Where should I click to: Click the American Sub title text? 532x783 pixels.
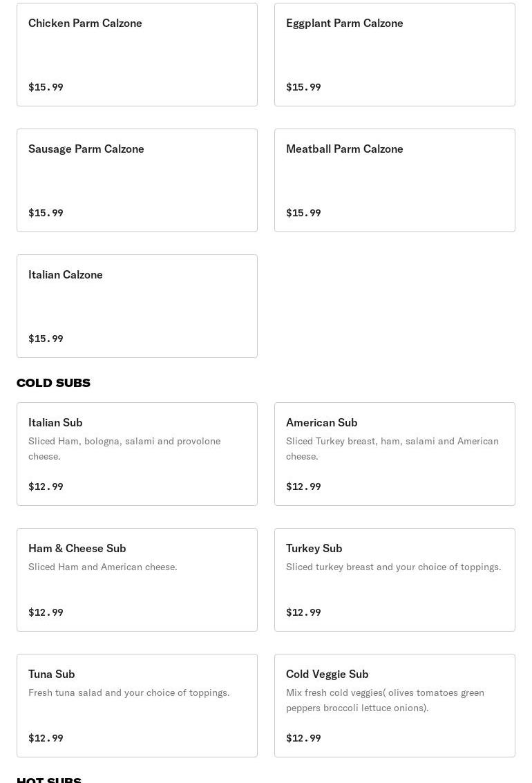[x=321, y=422]
